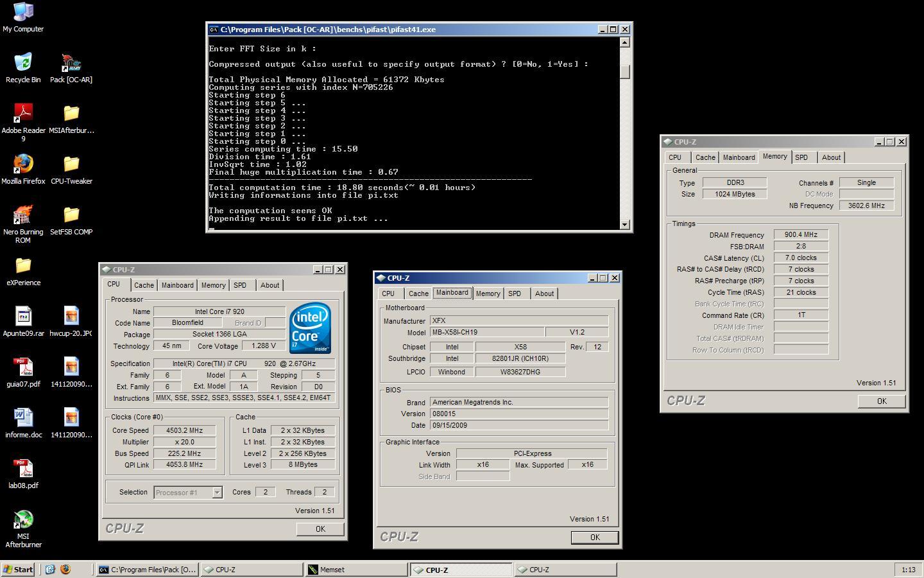Click the motherboard model MB-X58I-CH19 field
Image resolution: width=924 pixels, height=578 pixels.
pyautogui.click(x=486, y=333)
